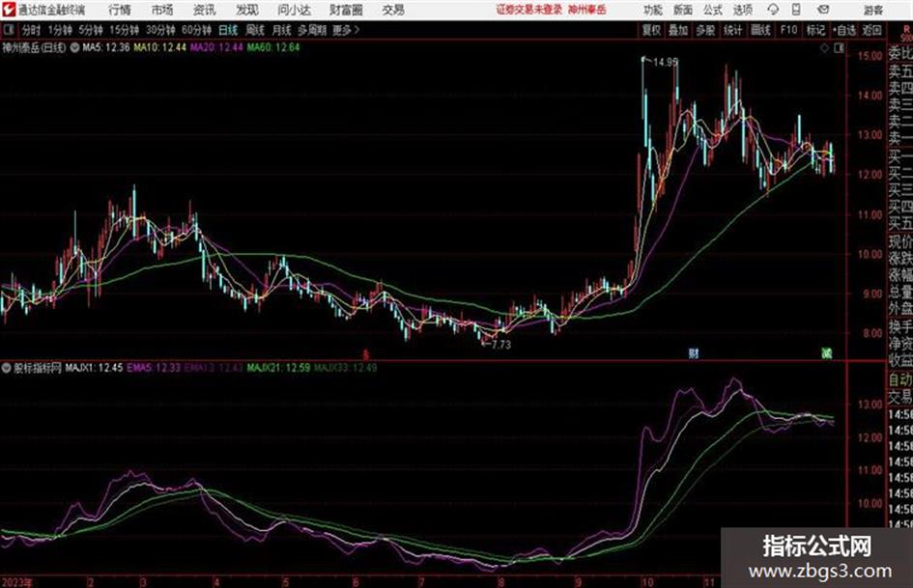Click the mobile phone icon
The height and width of the screenshot is (588, 913).
pos(796,10)
